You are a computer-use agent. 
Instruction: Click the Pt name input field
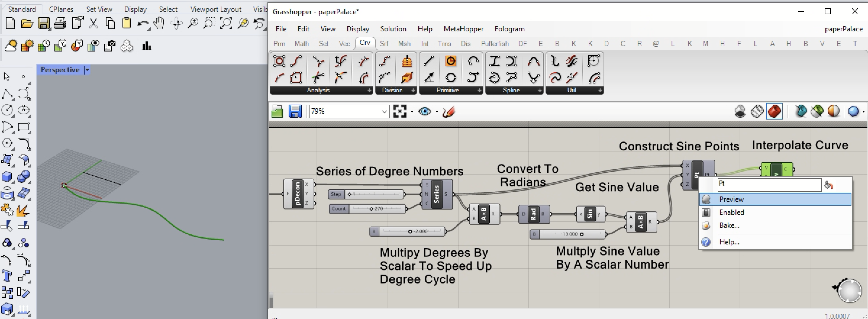769,184
